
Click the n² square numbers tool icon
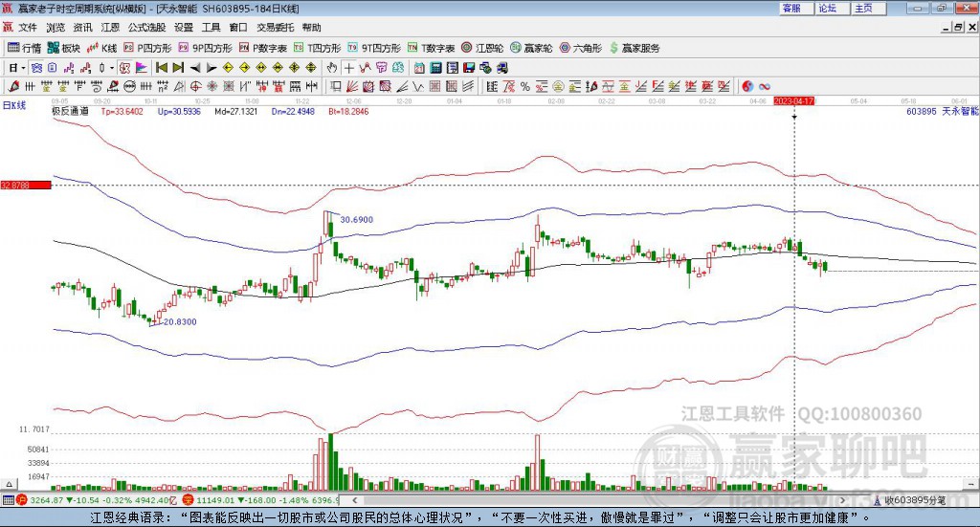coord(163,86)
